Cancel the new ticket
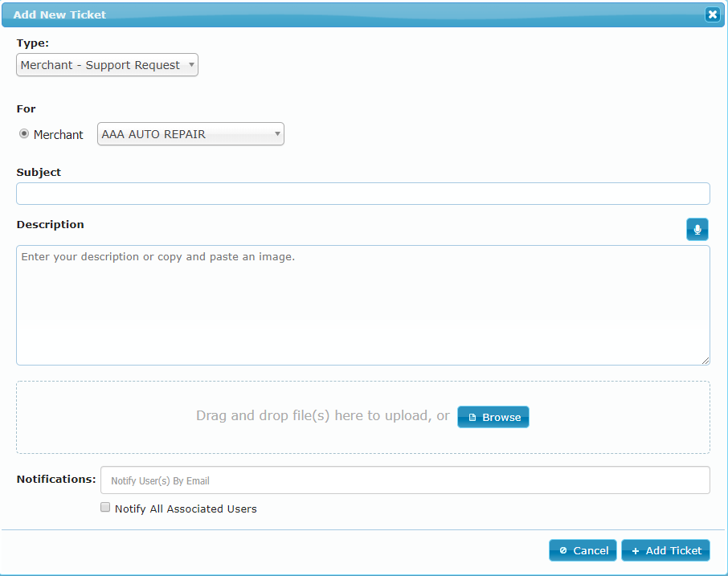 [583, 550]
